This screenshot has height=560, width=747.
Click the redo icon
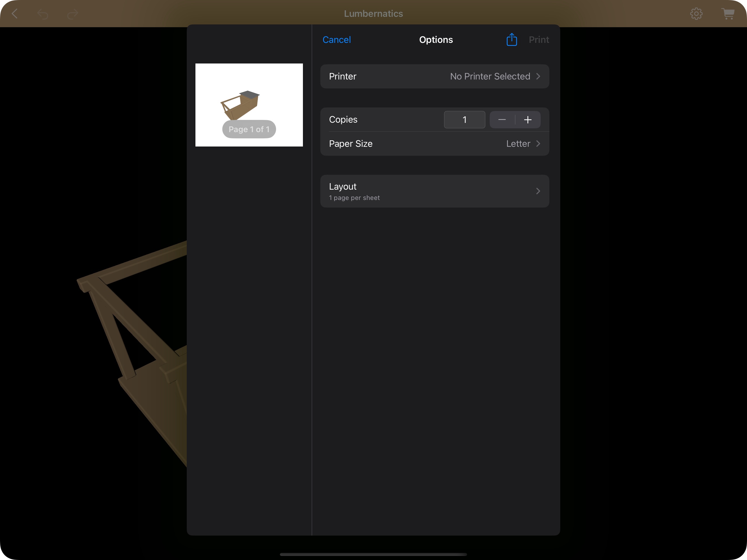72,14
